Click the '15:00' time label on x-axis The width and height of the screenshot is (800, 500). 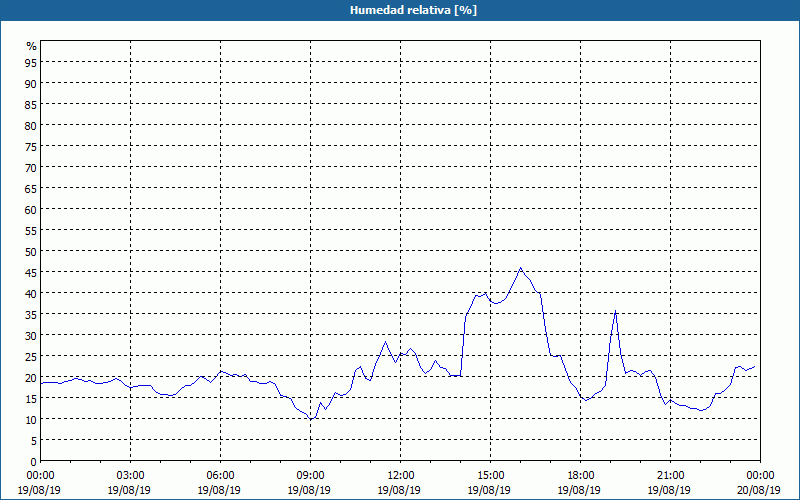(490, 476)
